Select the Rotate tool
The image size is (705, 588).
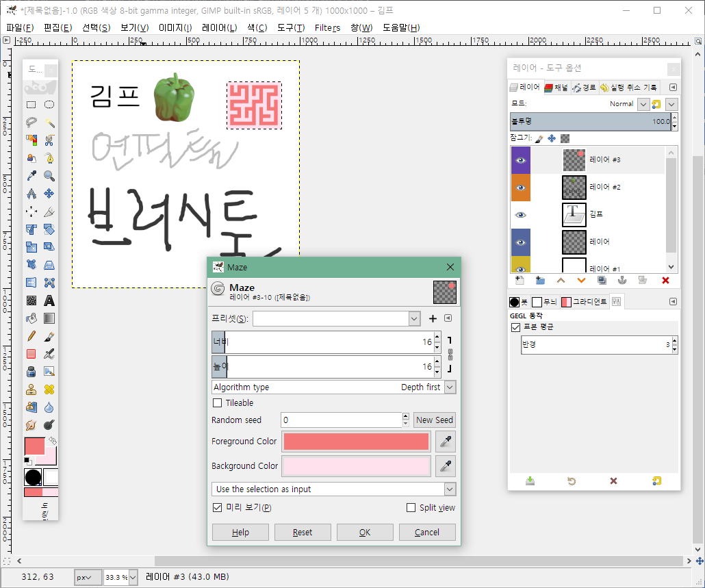coord(49,229)
